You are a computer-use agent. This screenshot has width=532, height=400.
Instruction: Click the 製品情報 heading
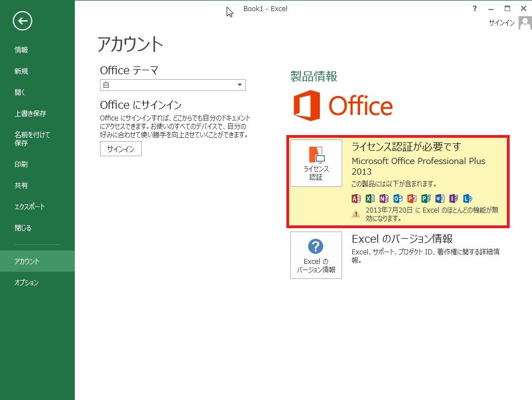pyautogui.click(x=314, y=76)
